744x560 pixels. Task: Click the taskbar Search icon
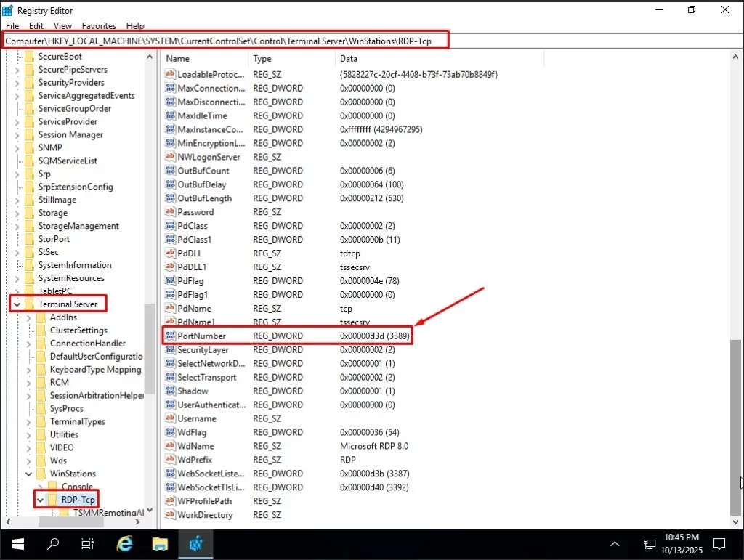pos(52,543)
